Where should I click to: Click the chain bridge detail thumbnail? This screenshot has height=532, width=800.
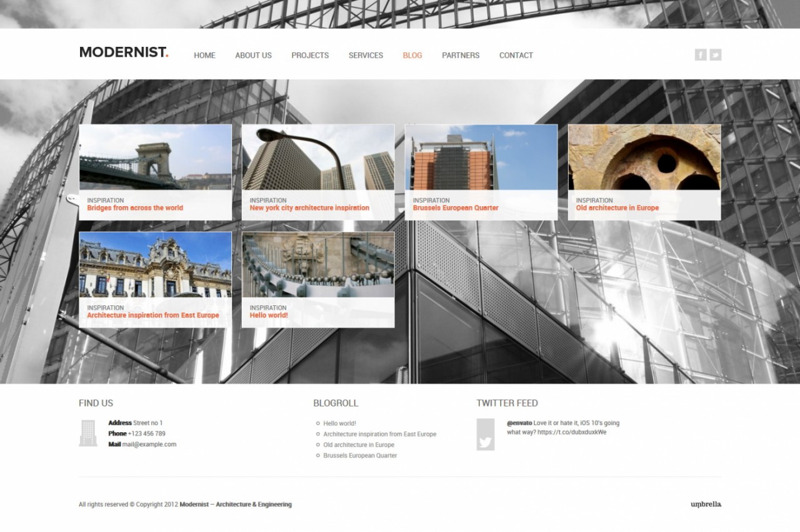[x=318, y=265]
